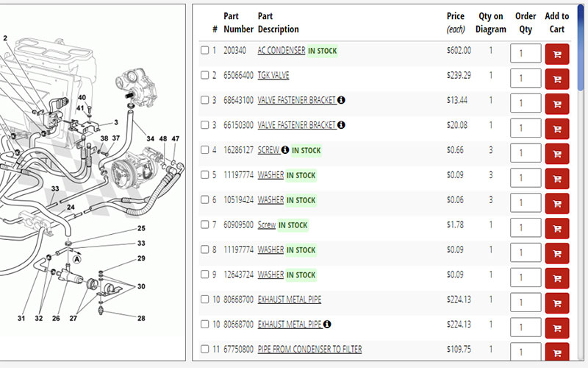Image resolution: width=588 pixels, height=368 pixels.
Task: Add part 60909500 Screw to cart
Action: point(557,228)
